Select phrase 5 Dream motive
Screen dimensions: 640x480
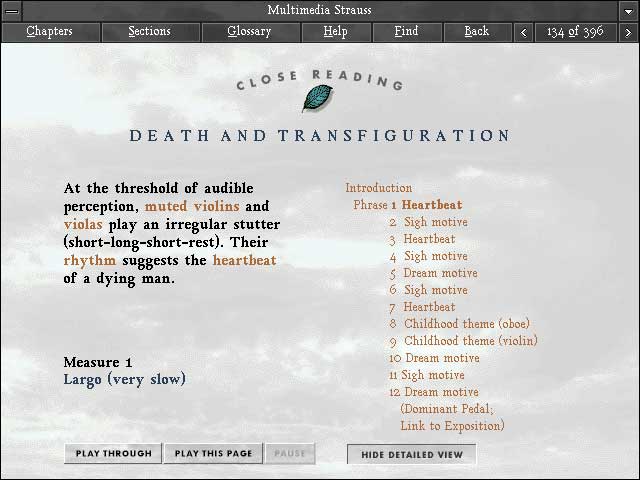(433, 273)
